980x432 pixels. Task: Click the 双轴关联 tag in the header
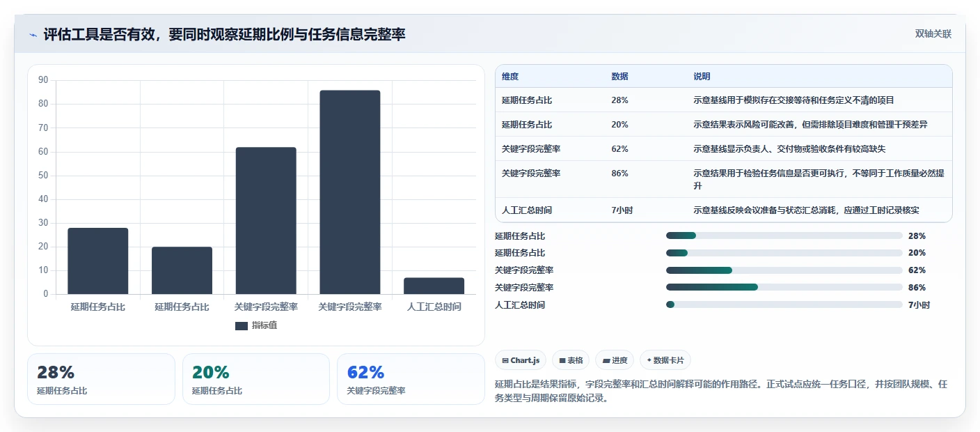click(x=933, y=33)
